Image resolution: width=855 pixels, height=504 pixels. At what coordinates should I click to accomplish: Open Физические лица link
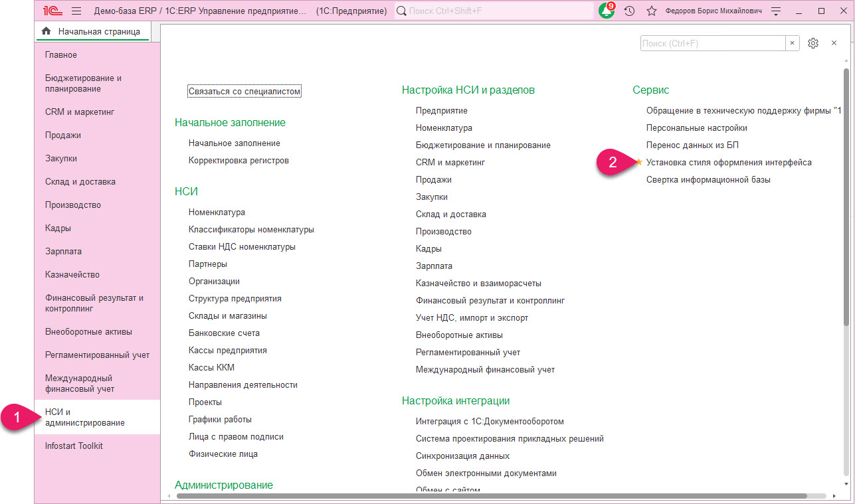[223, 454]
